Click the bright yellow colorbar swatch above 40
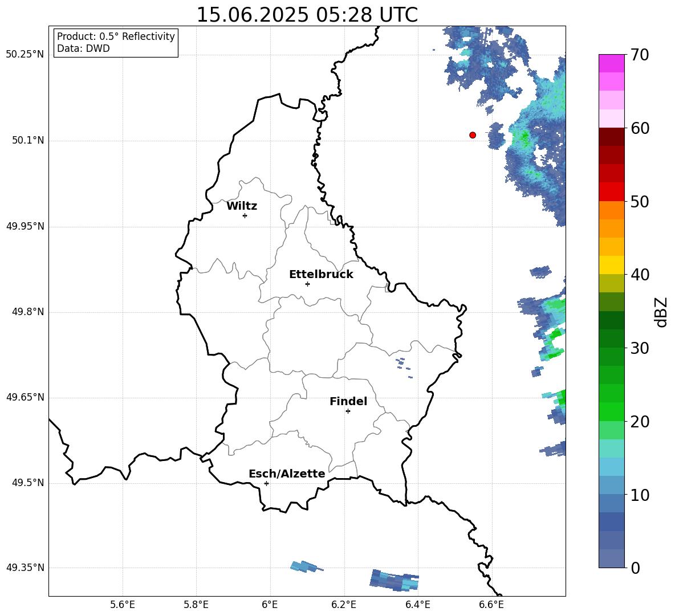The width and height of the screenshot is (675, 616). point(611,265)
